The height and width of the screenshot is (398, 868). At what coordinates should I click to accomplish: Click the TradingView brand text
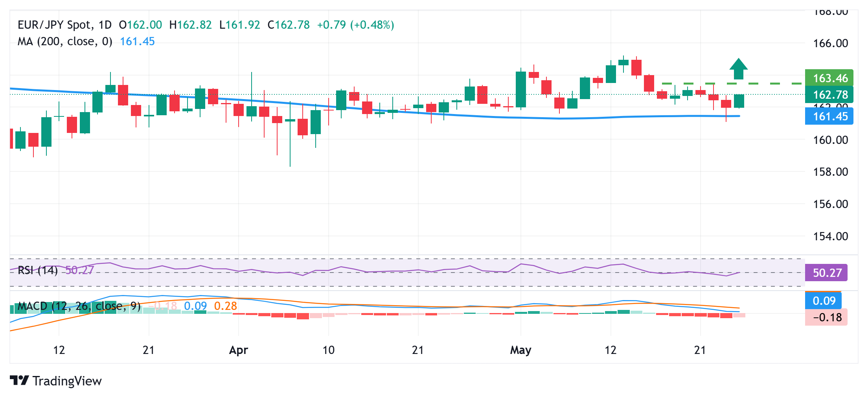pyautogui.click(x=67, y=381)
